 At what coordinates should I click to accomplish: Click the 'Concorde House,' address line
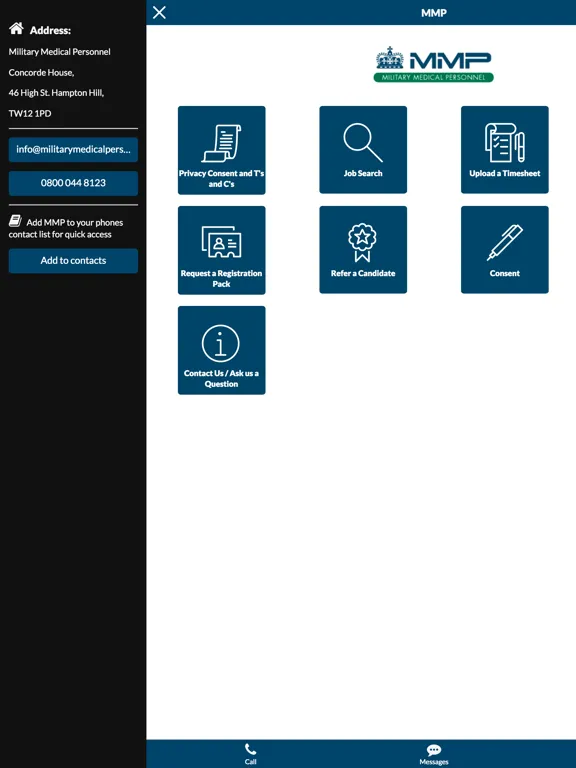tap(41, 72)
